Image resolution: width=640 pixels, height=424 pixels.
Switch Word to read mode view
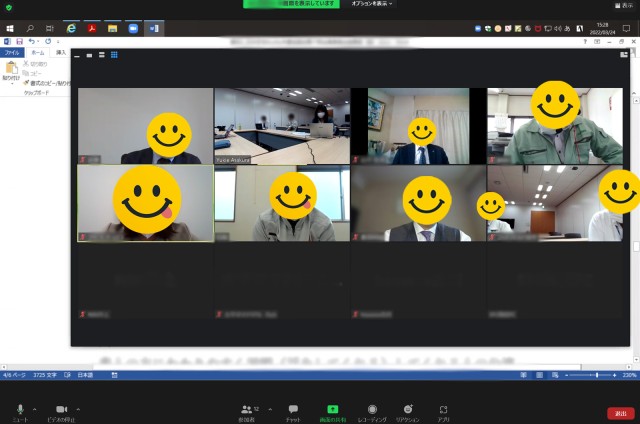[524, 375]
